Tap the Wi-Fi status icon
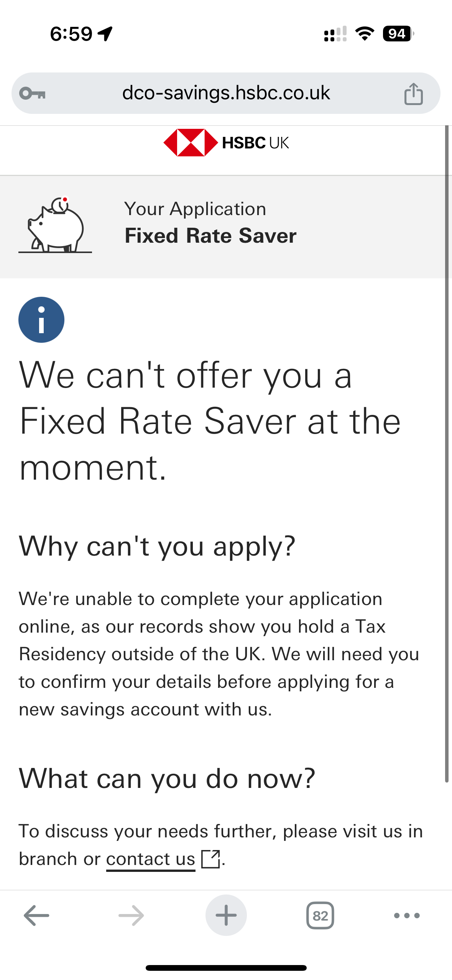Image resolution: width=452 pixels, height=980 pixels. [365, 34]
